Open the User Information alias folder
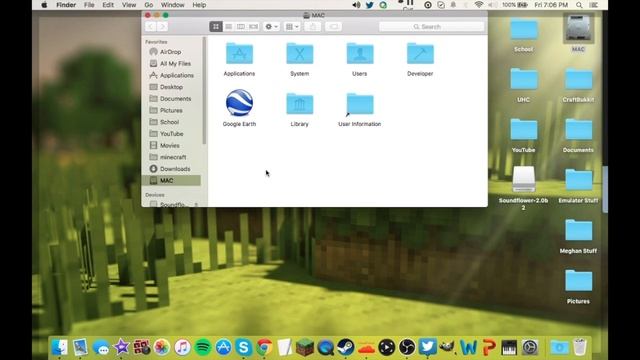640x360 pixels. (x=360, y=104)
